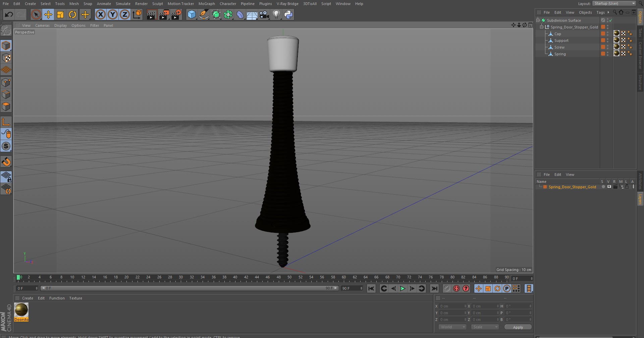
Task: Play the animation forward
Action: click(402, 288)
